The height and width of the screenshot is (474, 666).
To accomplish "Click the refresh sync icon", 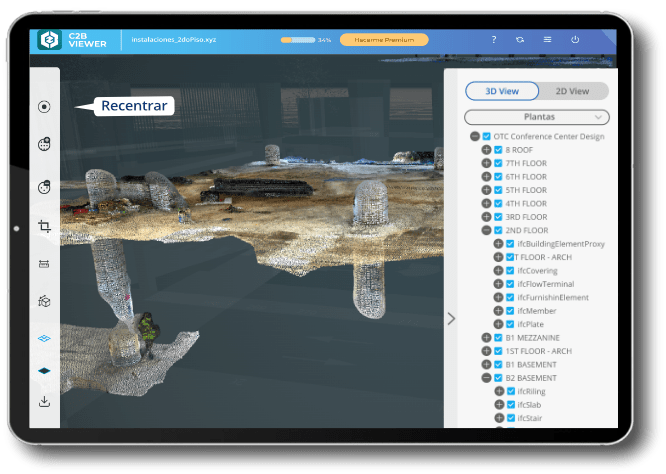I will (x=520, y=40).
